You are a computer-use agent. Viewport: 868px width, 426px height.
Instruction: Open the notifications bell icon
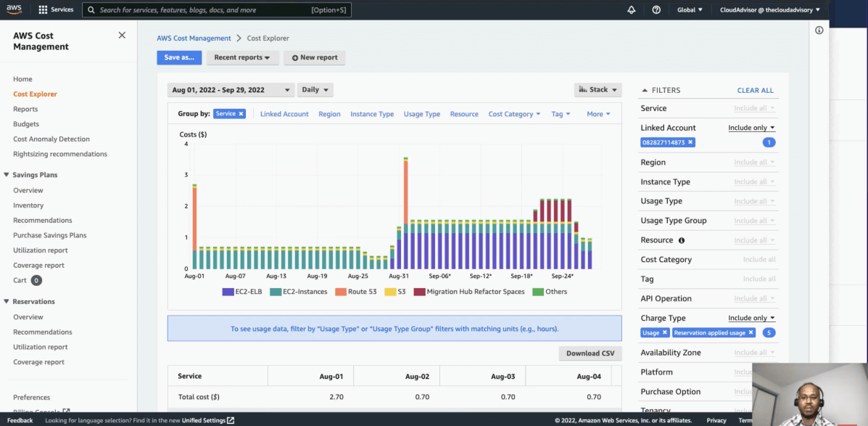pyautogui.click(x=631, y=10)
